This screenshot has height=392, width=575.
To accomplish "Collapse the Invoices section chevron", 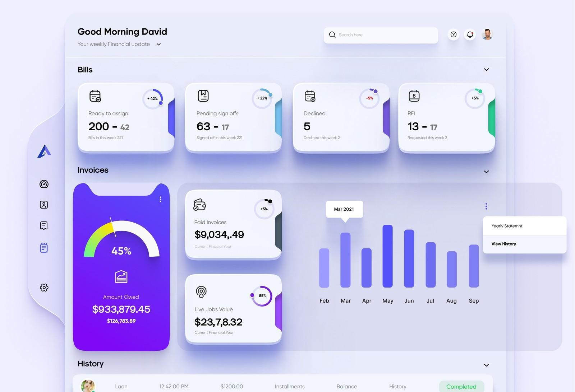I will click(486, 172).
